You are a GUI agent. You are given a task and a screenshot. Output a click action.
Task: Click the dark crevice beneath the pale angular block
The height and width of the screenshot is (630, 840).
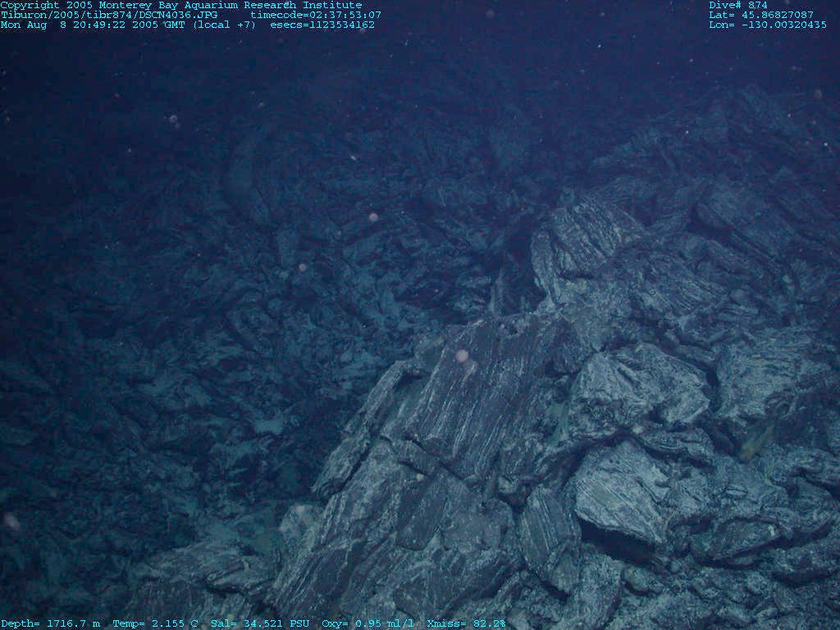pos(611,541)
